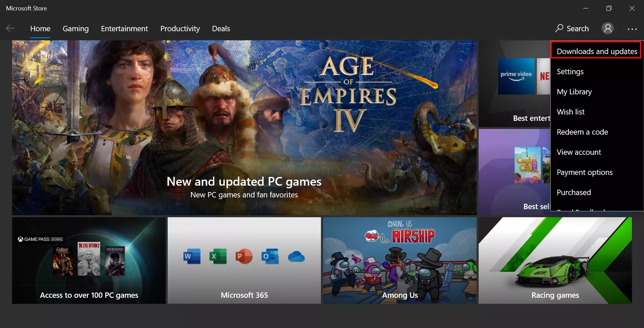This screenshot has width=644, height=328.
Task: Select Purchased in the menu
Action: pyautogui.click(x=597, y=192)
